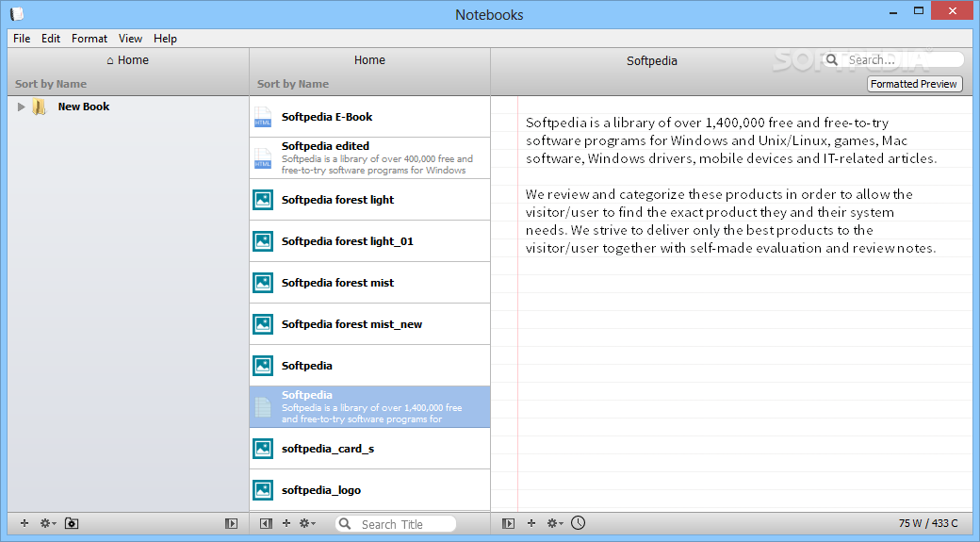Click the Softpedia title above the editor
Image resolution: width=980 pixels, height=542 pixels.
tap(652, 60)
